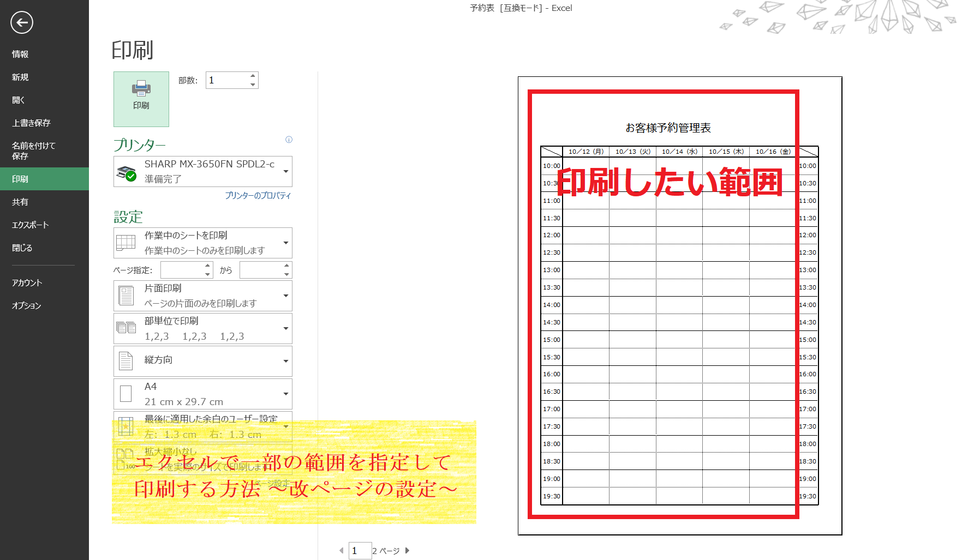Click the print preview page thumbnail
Screen dimensions: 962x560
[680, 306]
